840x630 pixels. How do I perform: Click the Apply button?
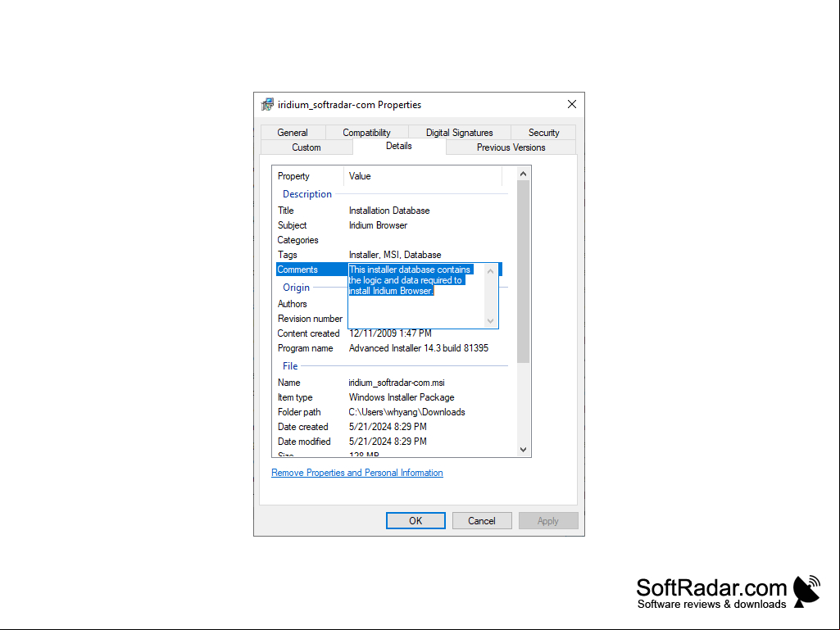548,521
